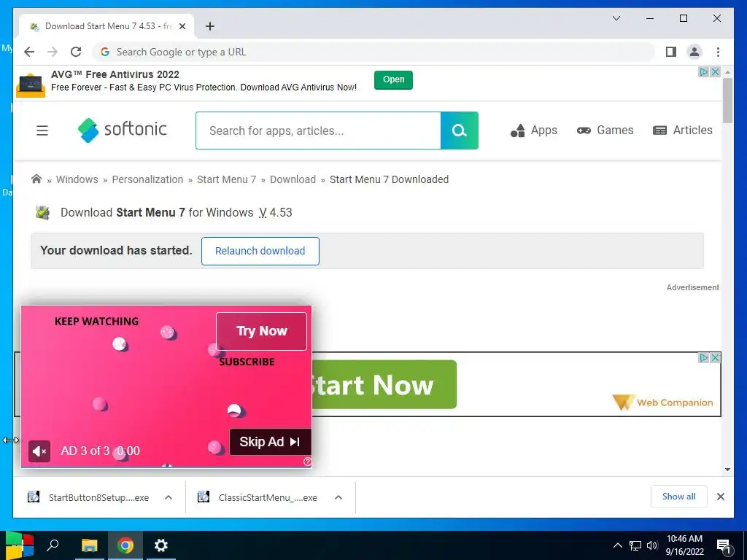Viewport: 747px width, 560px height.
Task: Click the video ad info question icon
Action: tap(307, 462)
